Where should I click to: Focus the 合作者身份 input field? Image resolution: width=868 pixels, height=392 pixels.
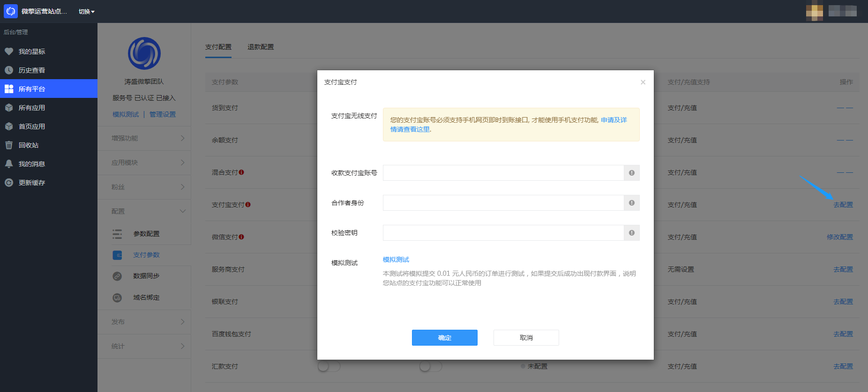[503, 203]
